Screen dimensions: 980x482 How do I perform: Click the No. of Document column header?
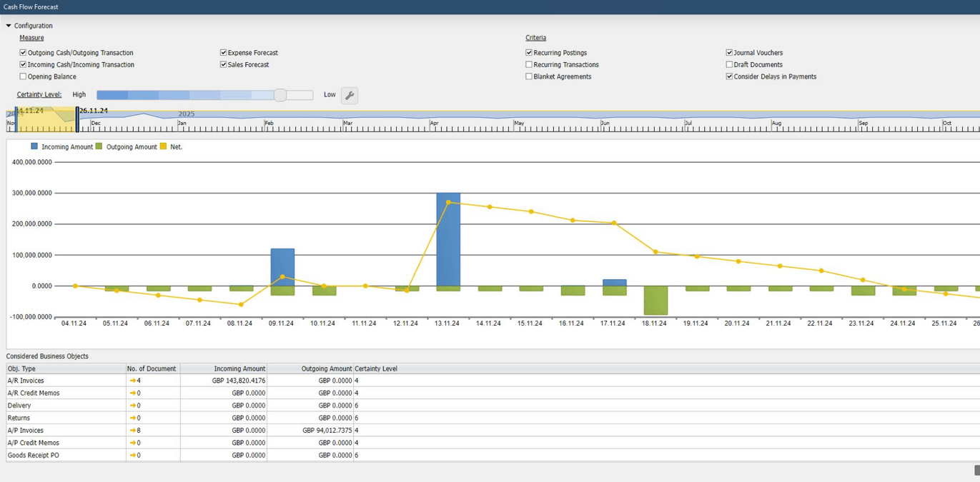click(x=153, y=368)
